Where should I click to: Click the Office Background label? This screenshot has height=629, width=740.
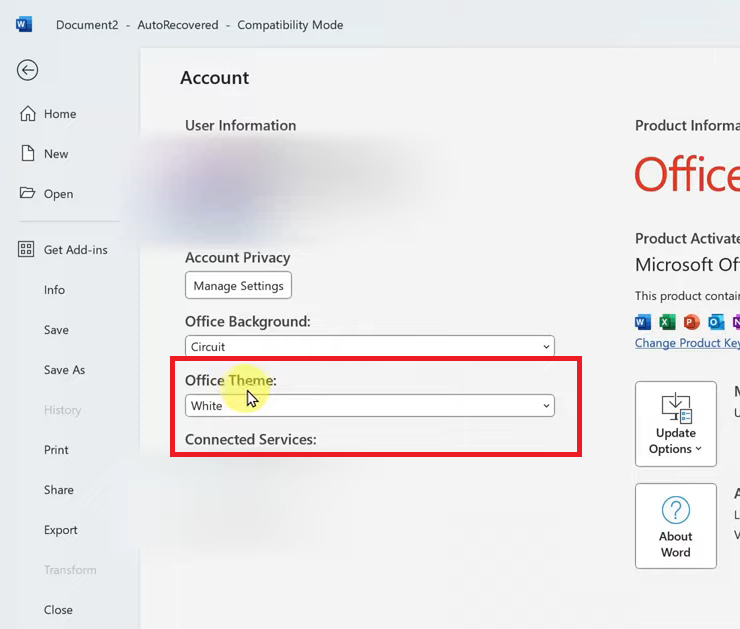248,321
